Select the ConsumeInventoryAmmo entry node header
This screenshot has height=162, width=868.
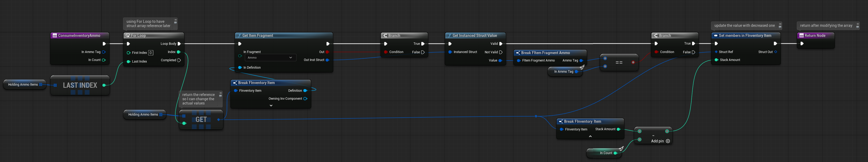tap(79, 36)
